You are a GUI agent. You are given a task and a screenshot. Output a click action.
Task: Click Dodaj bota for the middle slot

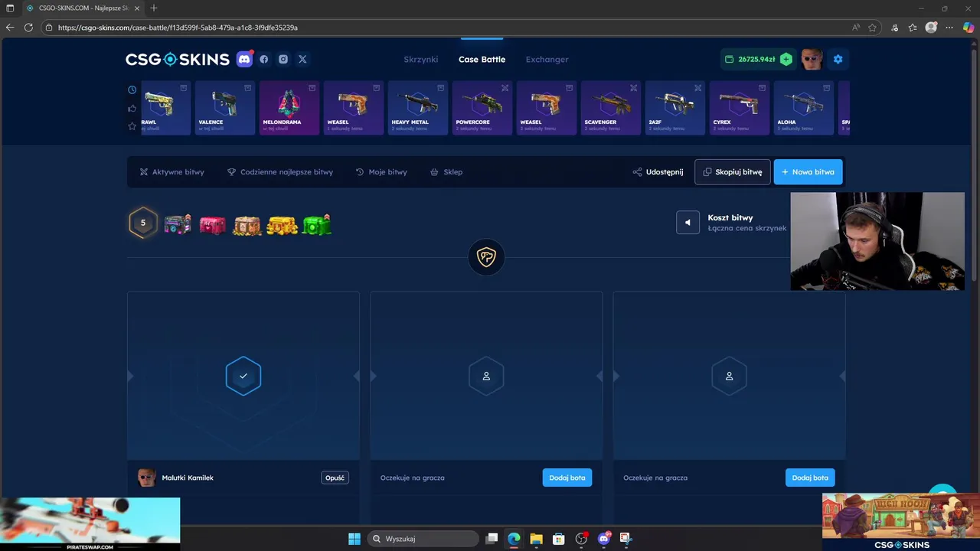tap(567, 478)
